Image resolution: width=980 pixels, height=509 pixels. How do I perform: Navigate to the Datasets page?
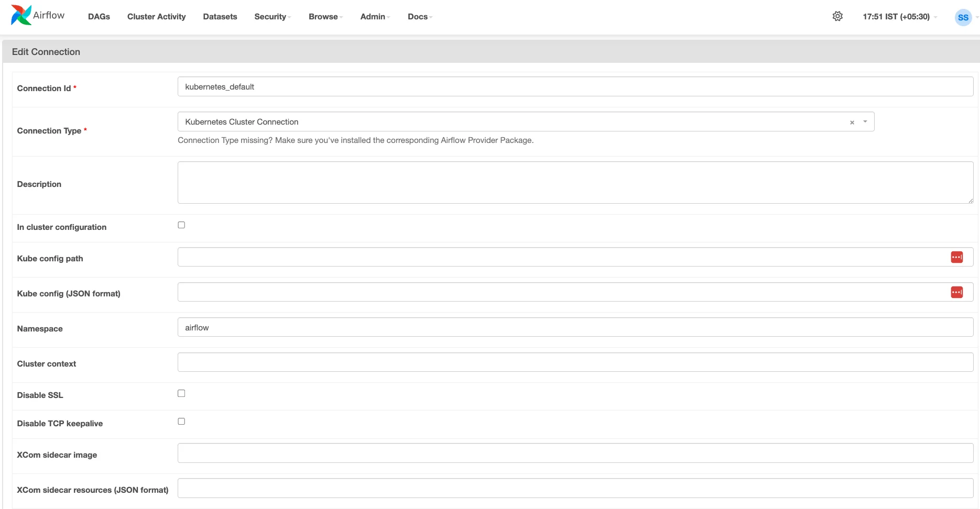point(220,17)
